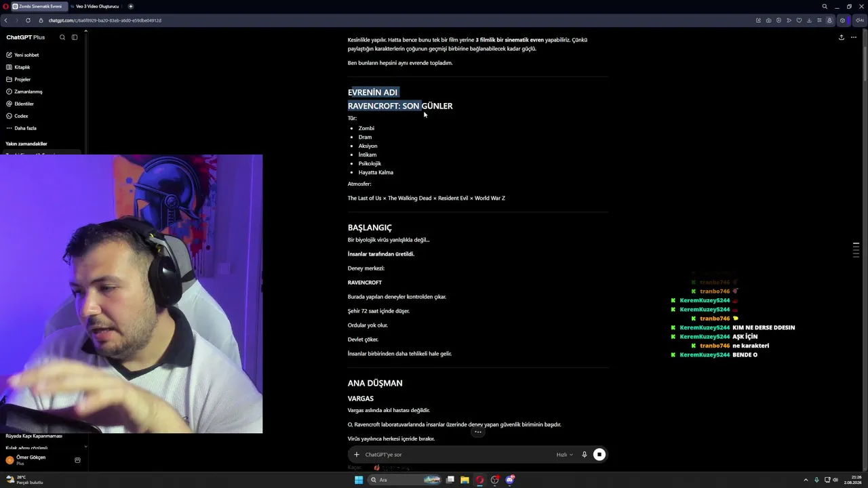Open the Opera profile account icon
The image size is (868, 488).
pyautogui.click(x=829, y=20)
